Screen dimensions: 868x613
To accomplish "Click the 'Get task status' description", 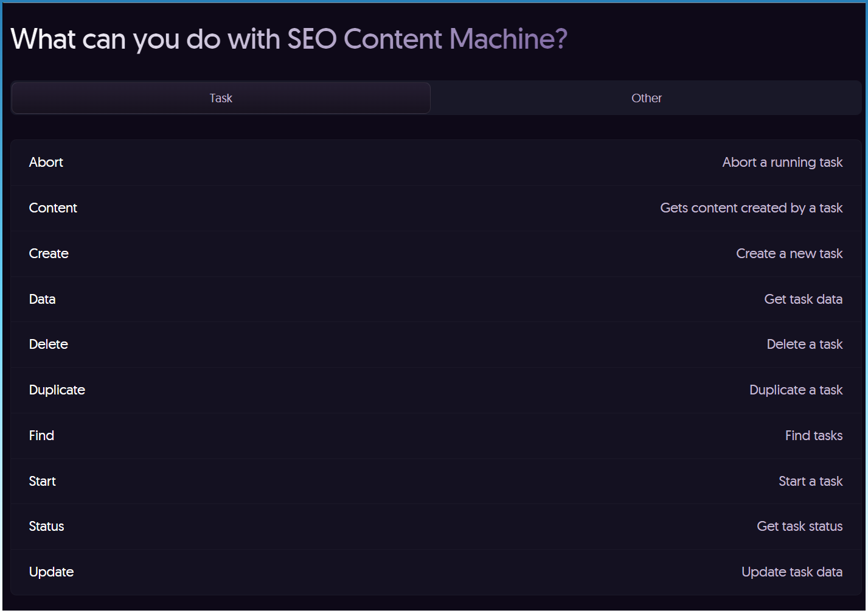I will 799,526.
